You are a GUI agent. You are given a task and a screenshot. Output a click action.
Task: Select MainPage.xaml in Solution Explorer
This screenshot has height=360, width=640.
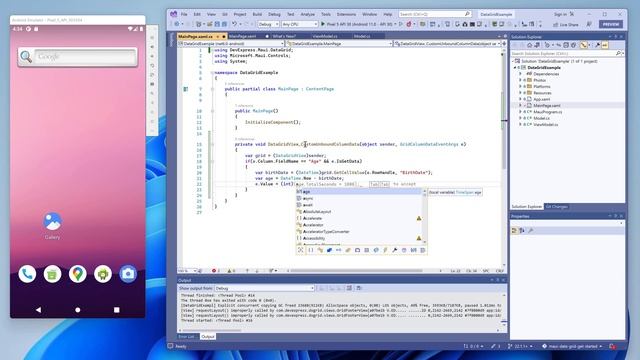[x=547, y=105]
